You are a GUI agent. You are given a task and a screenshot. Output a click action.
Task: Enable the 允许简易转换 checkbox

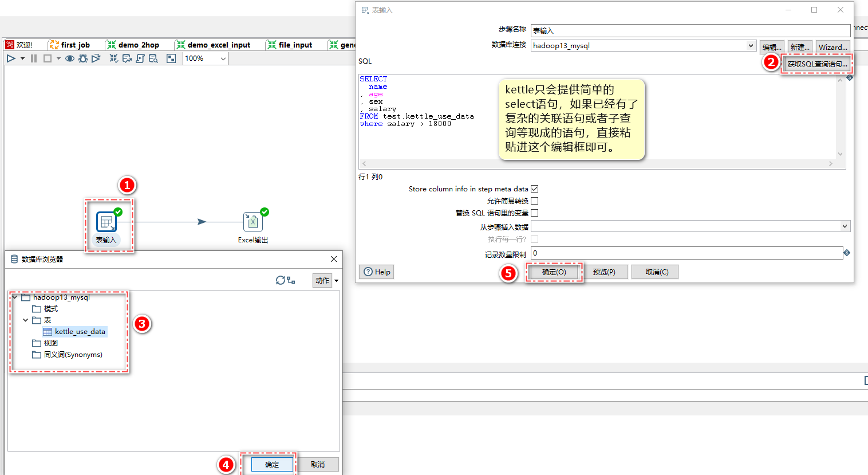pos(534,201)
